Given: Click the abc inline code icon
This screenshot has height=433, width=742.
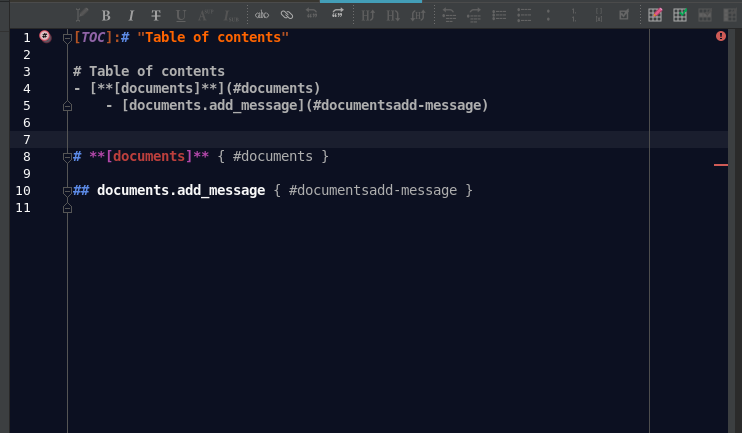Looking at the screenshot, I should click(x=262, y=15).
